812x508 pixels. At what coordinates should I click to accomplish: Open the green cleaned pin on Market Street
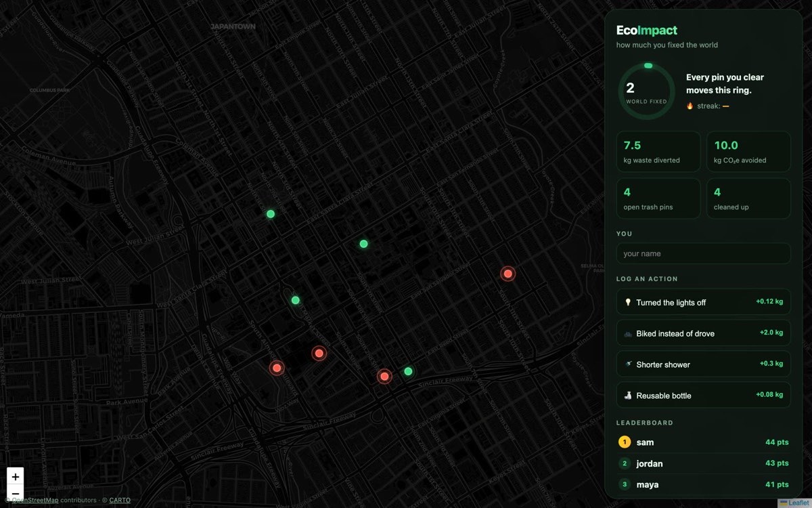pos(295,300)
